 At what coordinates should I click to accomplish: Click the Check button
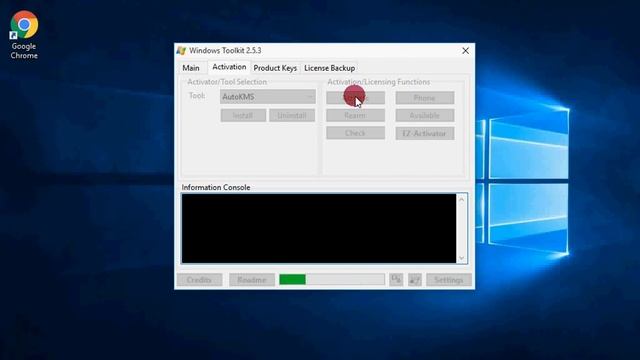point(355,133)
